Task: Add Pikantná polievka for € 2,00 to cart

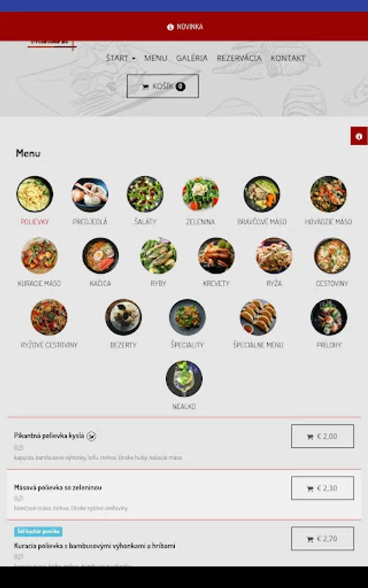Action: point(323,436)
